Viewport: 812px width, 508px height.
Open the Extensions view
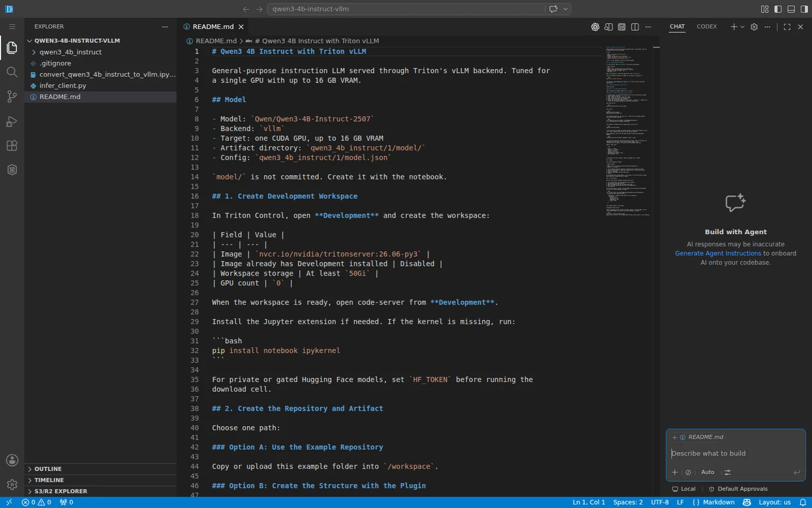12,145
